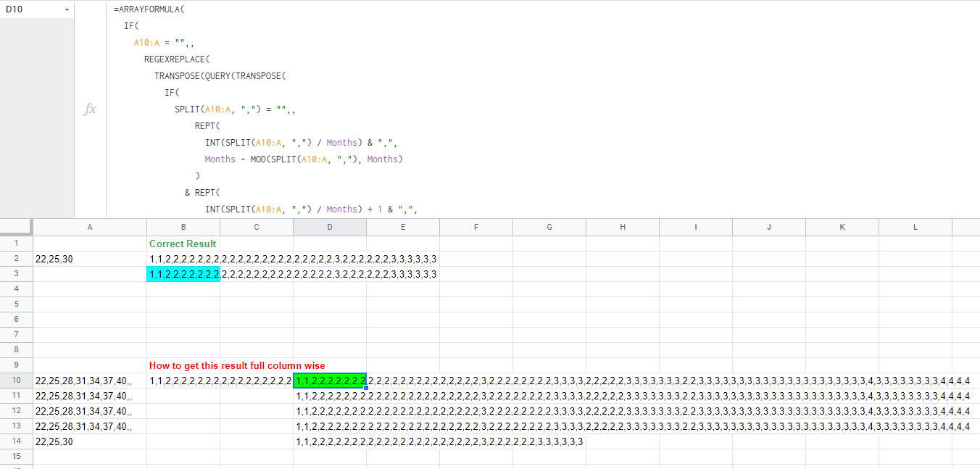The width and height of the screenshot is (980, 469).
Task: Select row 9 header
Action: pyautogui.click(x=16, y=365)
